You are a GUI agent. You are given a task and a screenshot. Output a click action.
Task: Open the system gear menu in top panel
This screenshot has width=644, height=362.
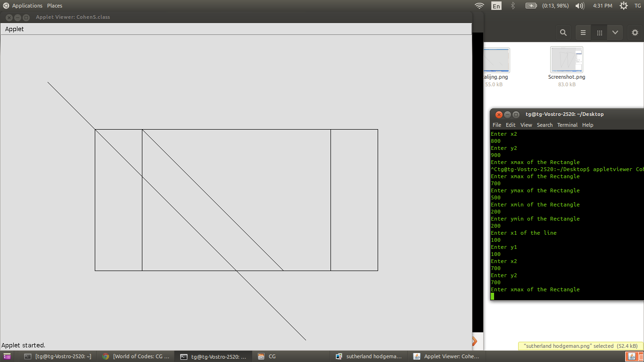coord(623,6)
